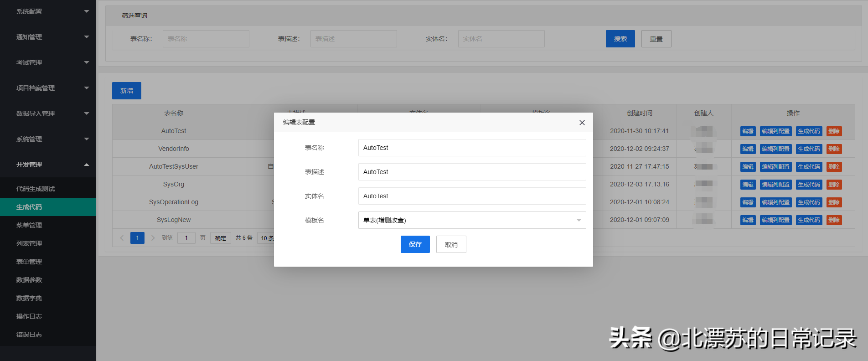Open 代码生成测试 in the sidebar
The width and height of the screenshot is (868, 361).
(48, 189)
